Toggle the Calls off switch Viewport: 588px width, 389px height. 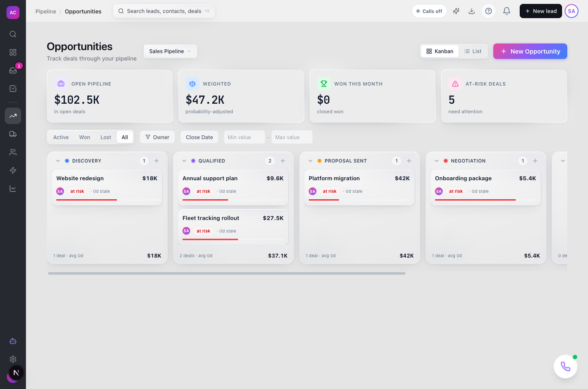click(429, 11)
